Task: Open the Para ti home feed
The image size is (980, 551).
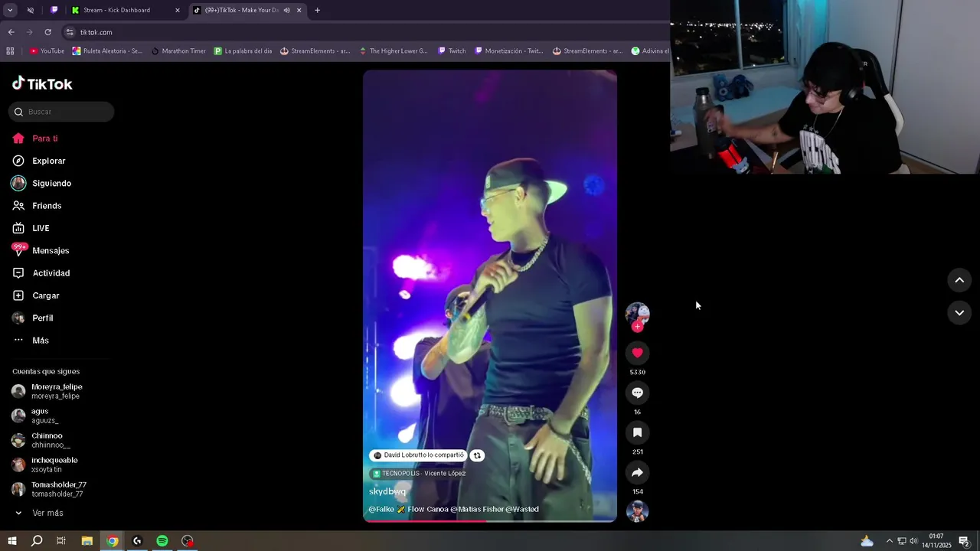Action: click(x=35, y=139)
